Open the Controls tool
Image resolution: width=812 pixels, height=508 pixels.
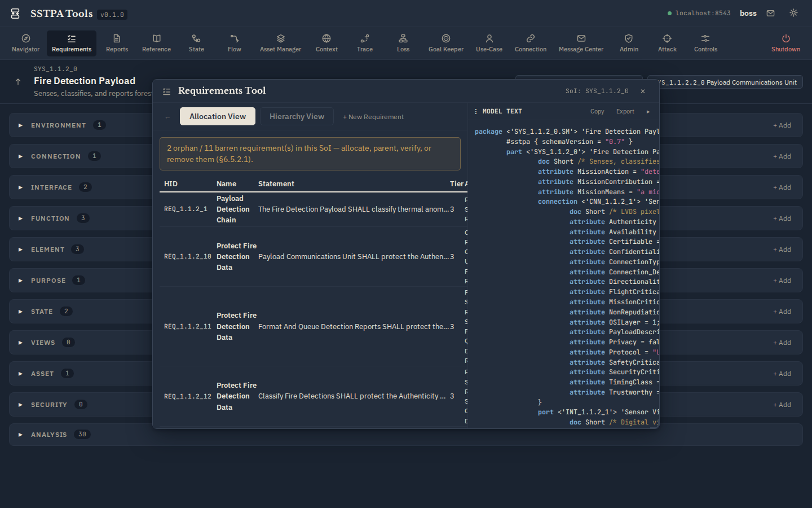(x=705, y=43)
